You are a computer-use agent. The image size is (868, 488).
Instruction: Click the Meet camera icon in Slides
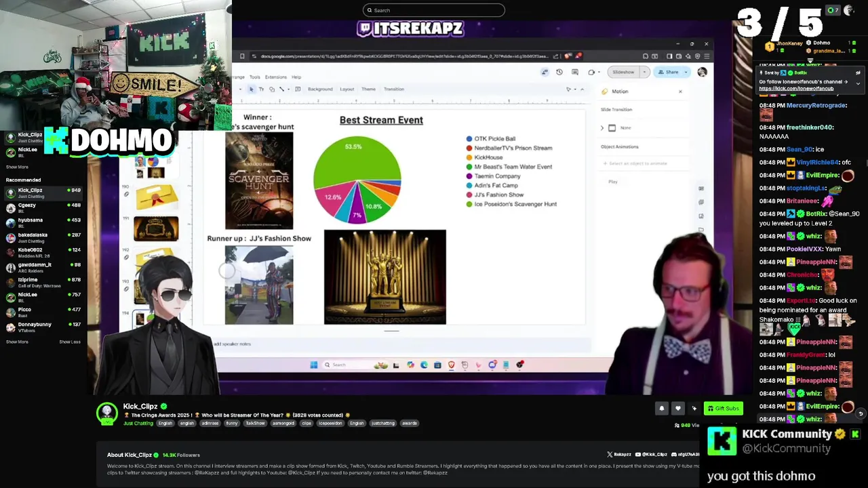coord(591,72)
